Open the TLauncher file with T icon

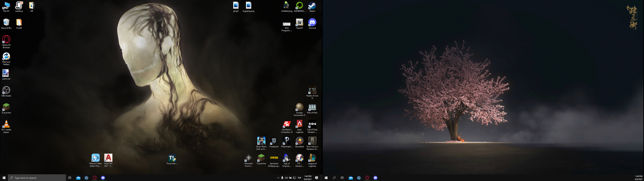(x=172, y=159)
